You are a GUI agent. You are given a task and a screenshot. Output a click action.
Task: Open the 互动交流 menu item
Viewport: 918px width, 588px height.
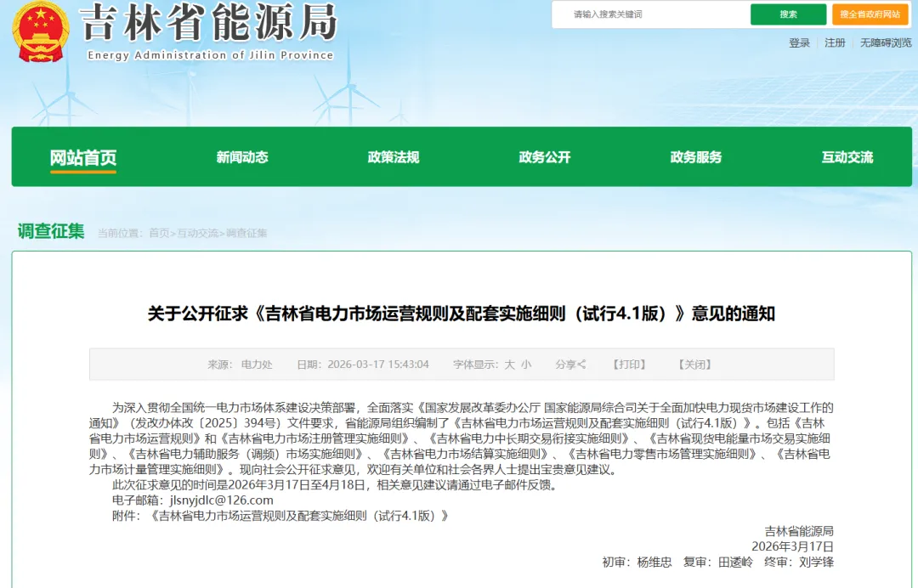(846, 157)
